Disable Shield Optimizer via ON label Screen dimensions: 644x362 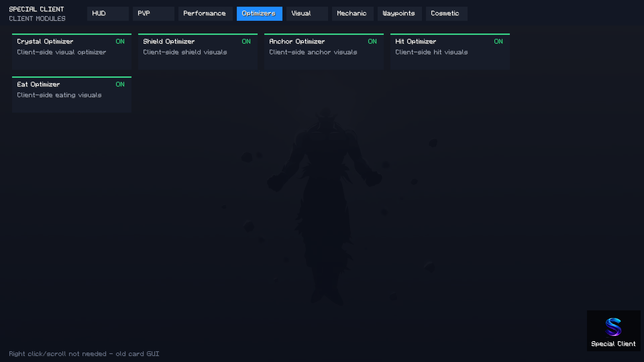coord(246,42)
